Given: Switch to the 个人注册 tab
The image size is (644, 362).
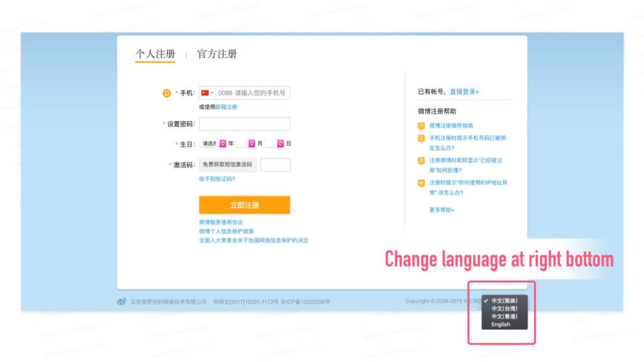Looking at the screenshot, I should 155,54.
